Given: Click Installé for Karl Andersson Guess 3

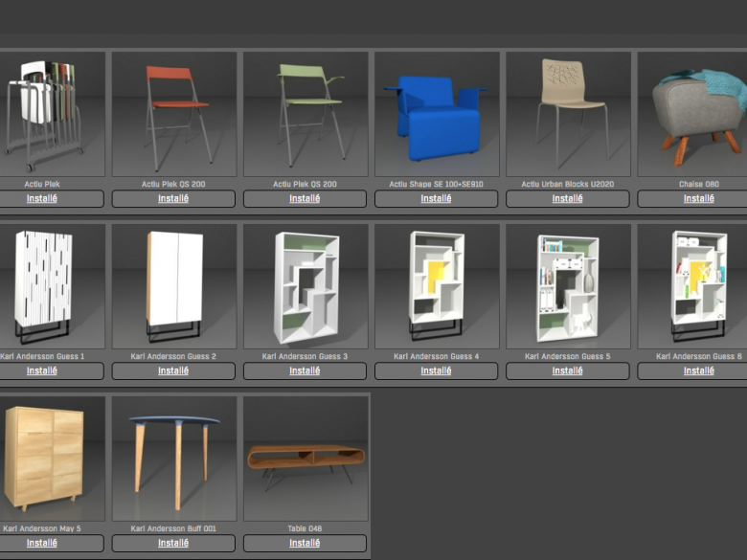Looking at the screenshot, I should pos(305,371).
